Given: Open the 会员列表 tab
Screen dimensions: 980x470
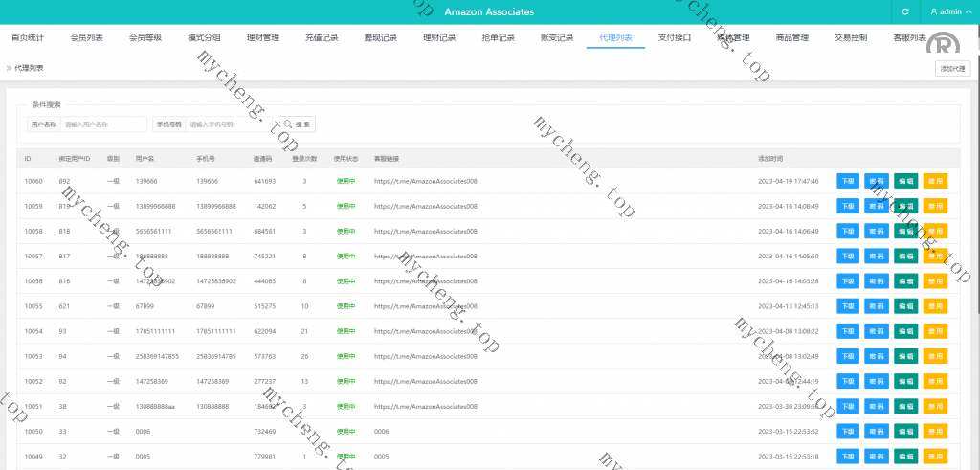Looking at the screenshot, I should tap(87, 38).
